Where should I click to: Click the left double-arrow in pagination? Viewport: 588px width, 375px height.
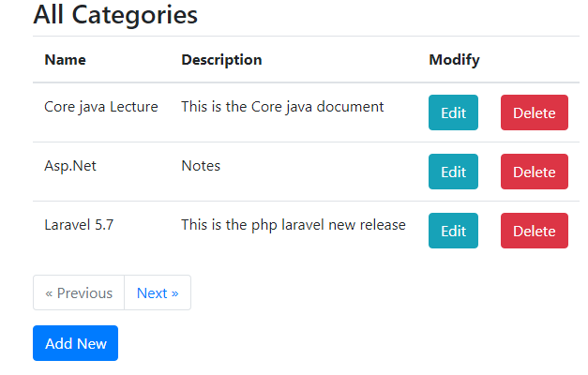[49, 292]
